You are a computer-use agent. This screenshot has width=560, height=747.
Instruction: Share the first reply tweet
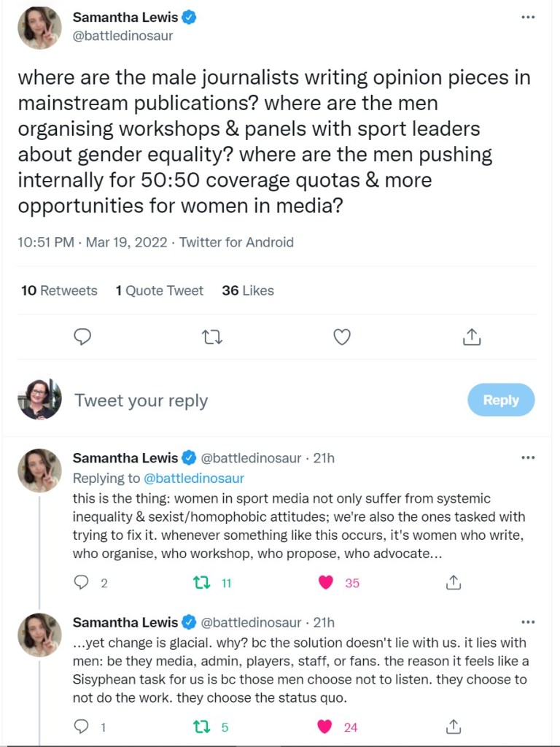coord(454,582)
